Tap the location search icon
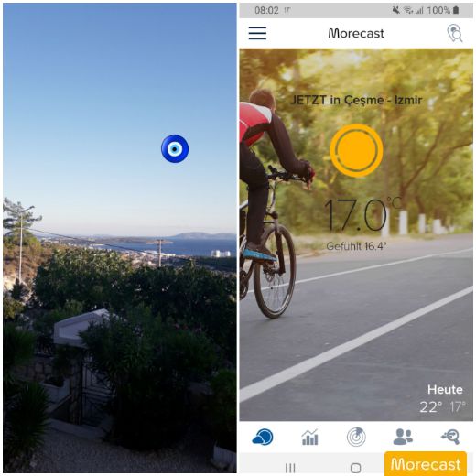The width and height of the screenshot is (476, 476). 455,33
